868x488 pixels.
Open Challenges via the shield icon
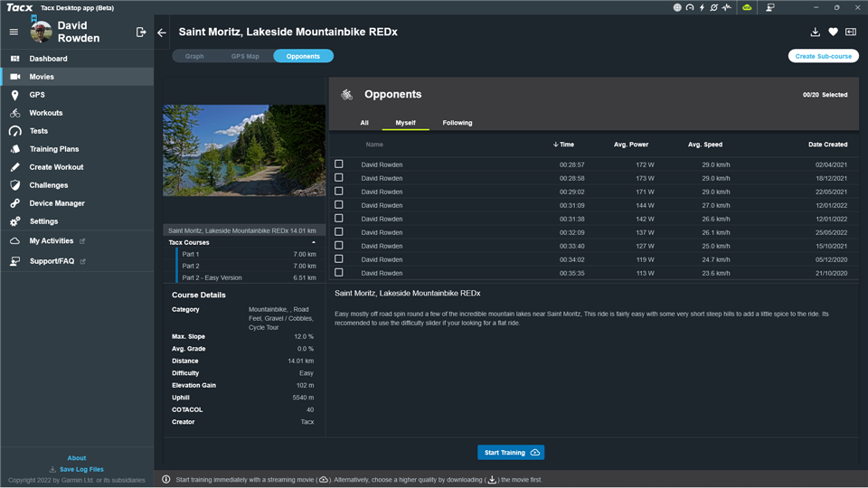(x=15, y=185)
